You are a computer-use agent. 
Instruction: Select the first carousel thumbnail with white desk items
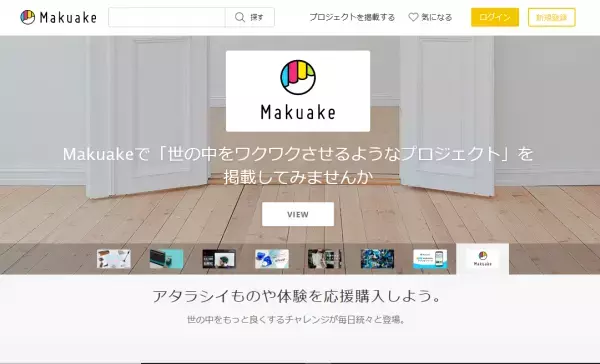(x=114, y=259)
